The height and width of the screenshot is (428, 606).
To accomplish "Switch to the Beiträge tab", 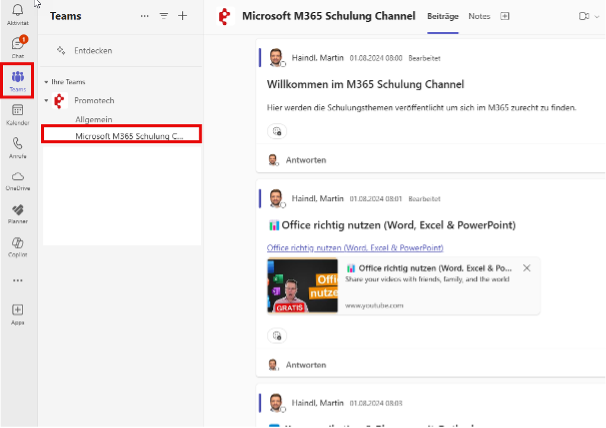I will (x=443, y=16).
